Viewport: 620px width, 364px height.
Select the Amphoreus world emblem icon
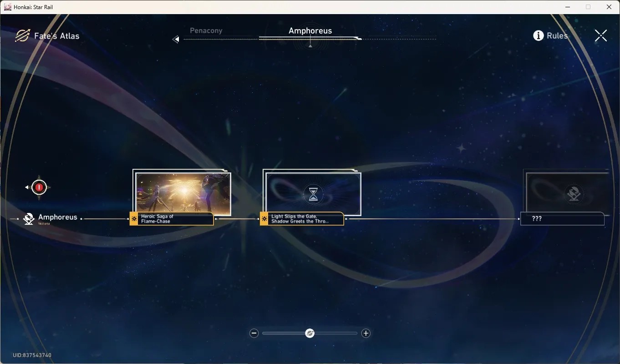point(29,219)
